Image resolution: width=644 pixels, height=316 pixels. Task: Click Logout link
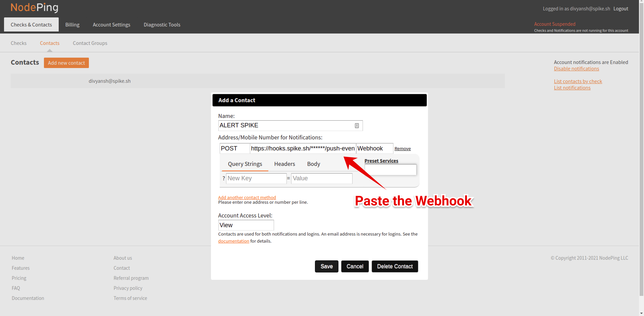[621, 9]
